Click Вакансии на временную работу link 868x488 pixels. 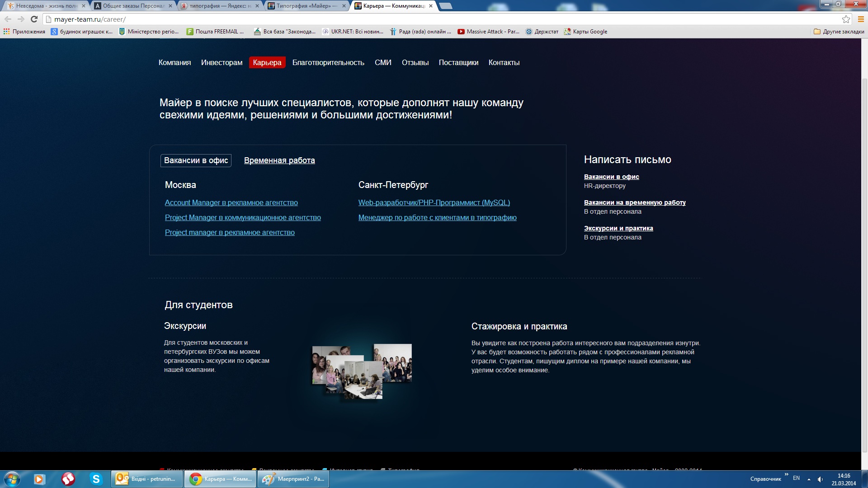pyautogui.click(x=635, y=202)
